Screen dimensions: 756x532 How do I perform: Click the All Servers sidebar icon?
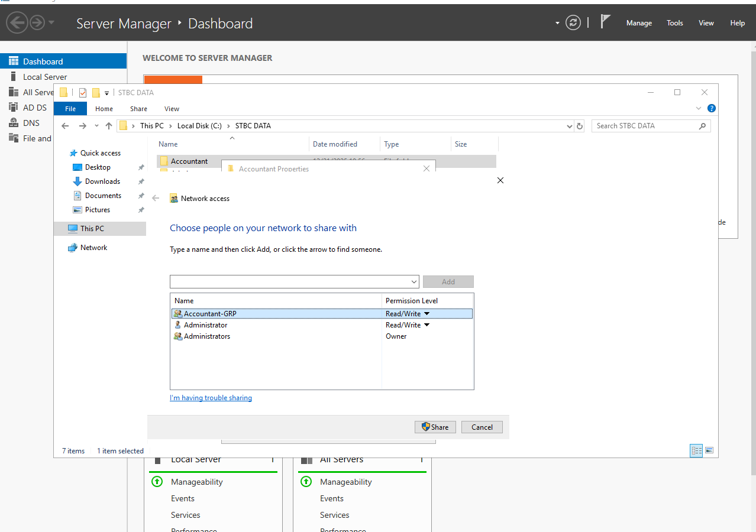pos(13,92)
